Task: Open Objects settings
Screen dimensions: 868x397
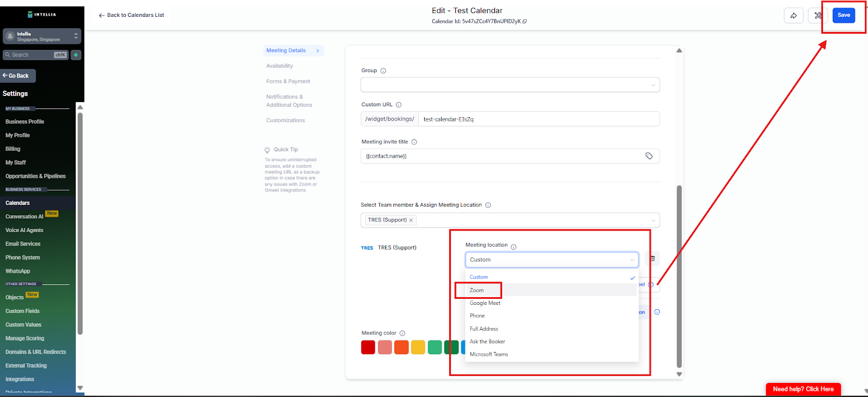Action: pyautogui.click(x=15, y=298)
